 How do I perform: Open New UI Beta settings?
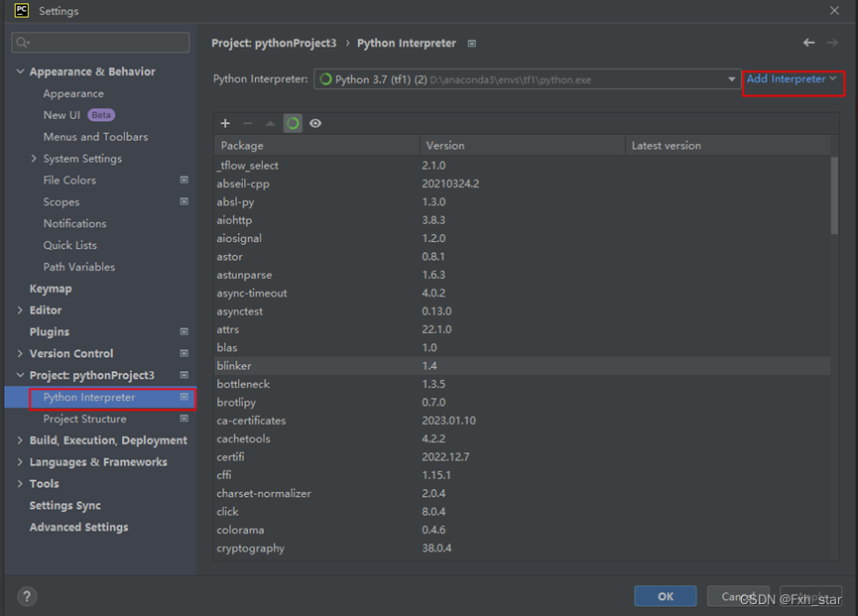click(x=78, y=115)
